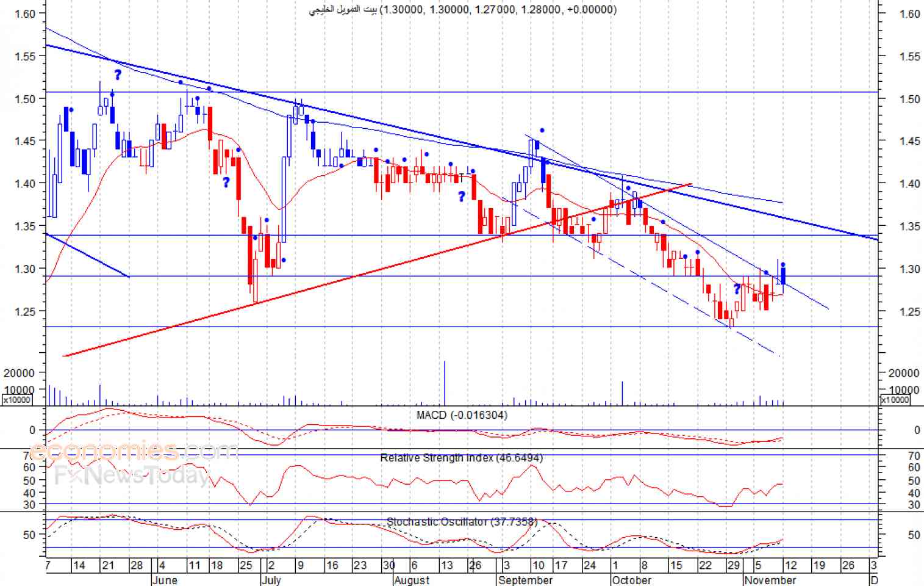
Task: Click the November month label on time axis
Action: (770, 580)
